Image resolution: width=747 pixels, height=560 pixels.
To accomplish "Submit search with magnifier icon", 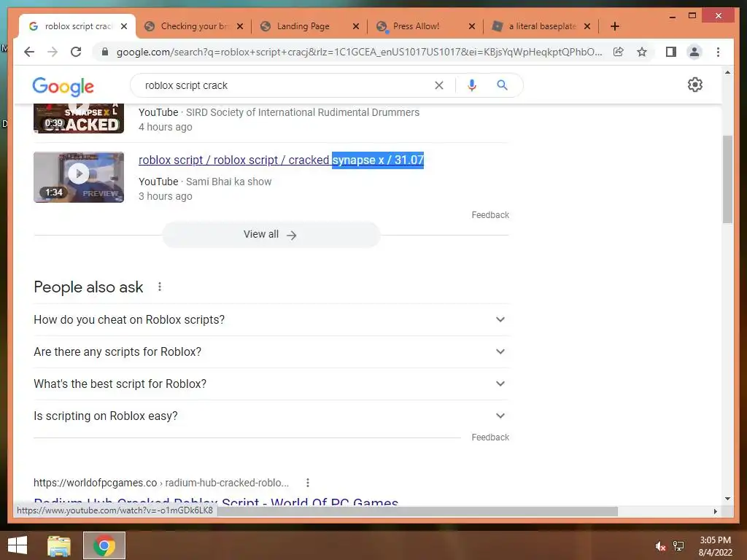I will point(502,85).
